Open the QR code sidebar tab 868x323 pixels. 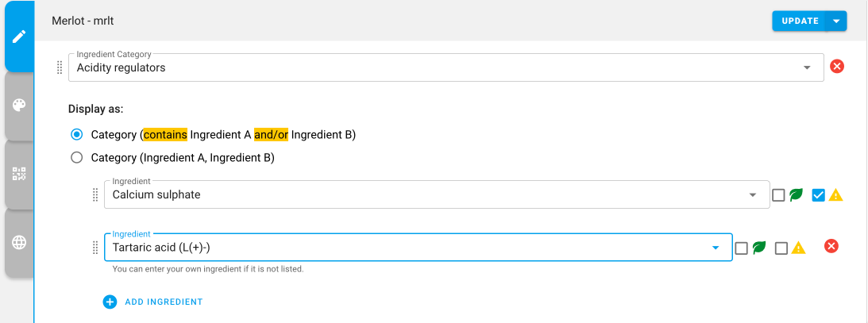[x=19, y=175]
